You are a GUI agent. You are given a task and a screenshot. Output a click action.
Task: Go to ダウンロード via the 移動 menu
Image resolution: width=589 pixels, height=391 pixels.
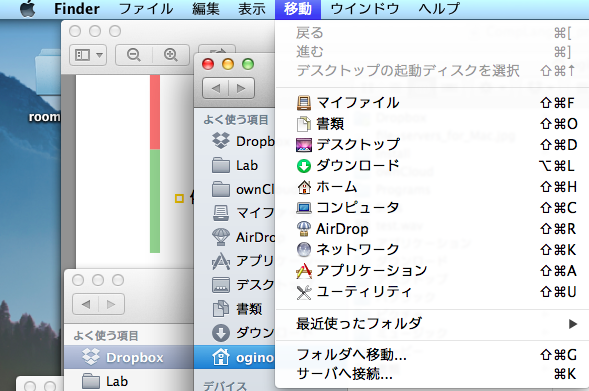coord(432,166)
